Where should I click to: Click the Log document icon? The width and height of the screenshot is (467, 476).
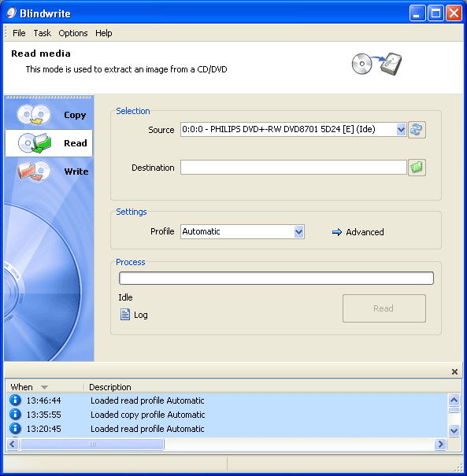click(x=125, y=315)
